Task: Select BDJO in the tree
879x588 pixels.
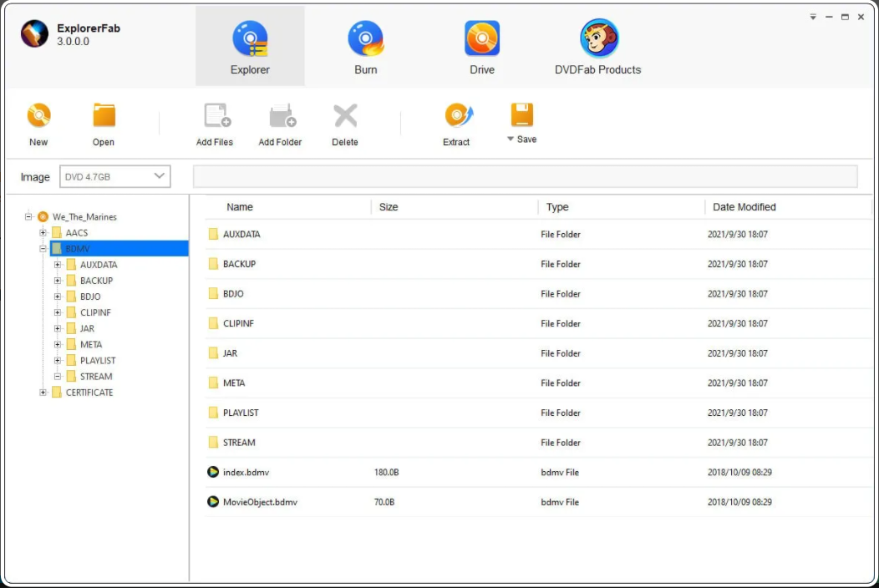Action: click(x=90, y=297)
